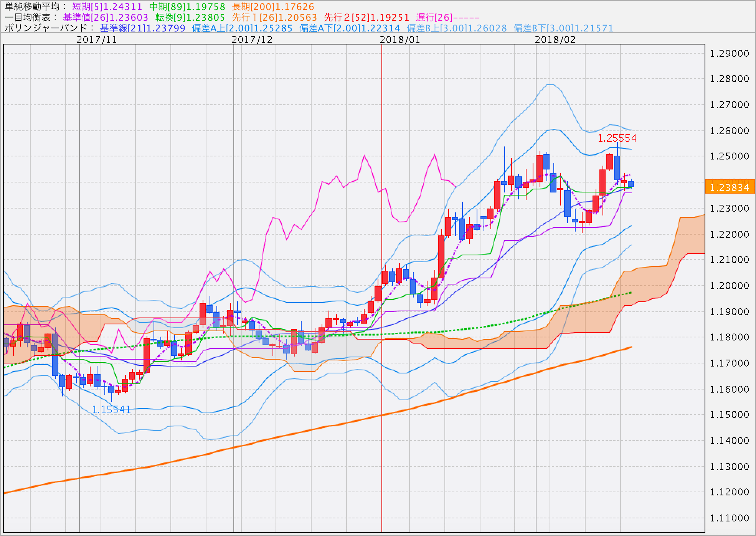Image resolution: width=756 pixels, height=536 pixels.
Task: Click the 1.29000 price axis label
Action: pyautogui.click(x=730, y=53)
